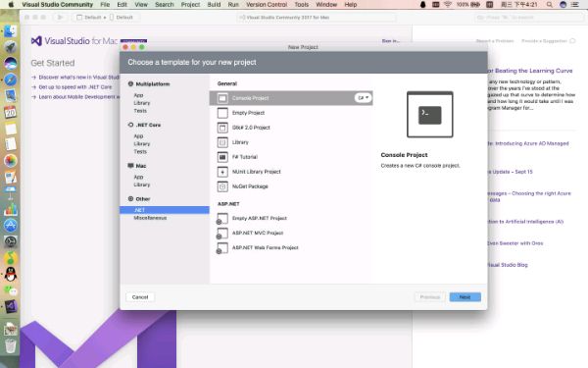The image size is (588, 368).
Task: Open Spotlight search in the menu bar
Action: coord(550,5)
